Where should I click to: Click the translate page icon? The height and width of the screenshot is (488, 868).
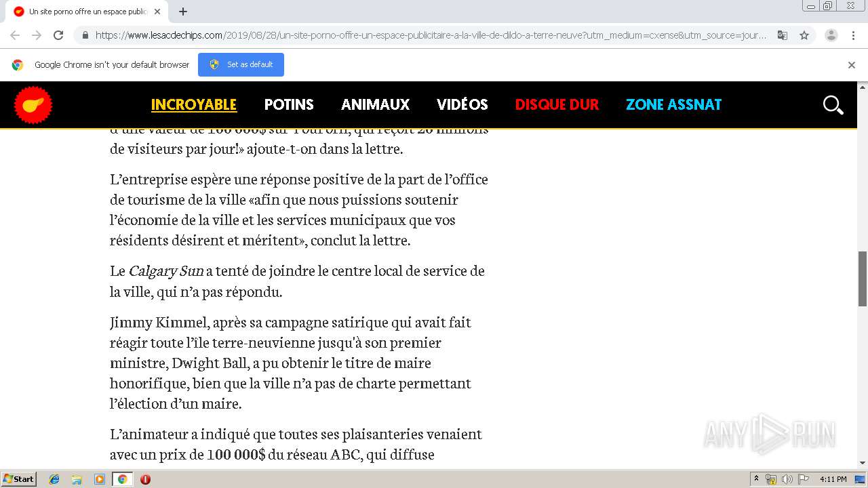pyautogui.click(x=783, y=35)
